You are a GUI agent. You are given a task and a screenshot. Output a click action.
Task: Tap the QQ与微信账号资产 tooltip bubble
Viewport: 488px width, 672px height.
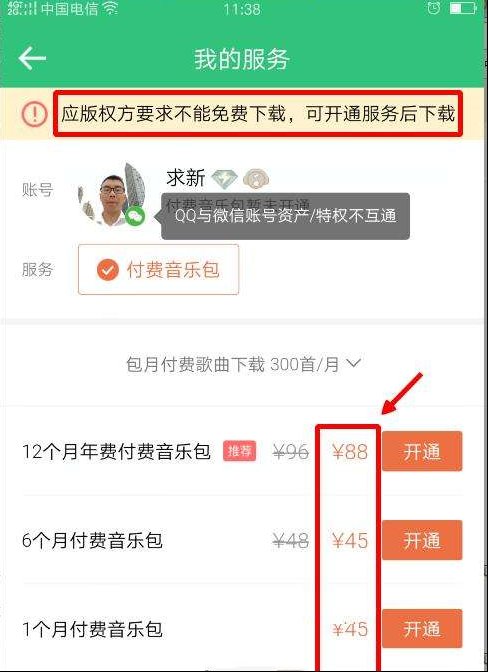point(283,216)
